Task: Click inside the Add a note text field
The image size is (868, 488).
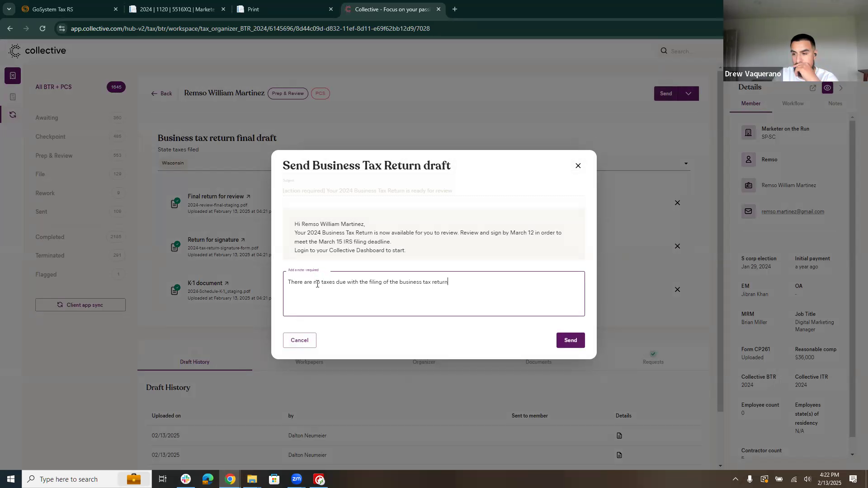Action: tap(433, 296)
